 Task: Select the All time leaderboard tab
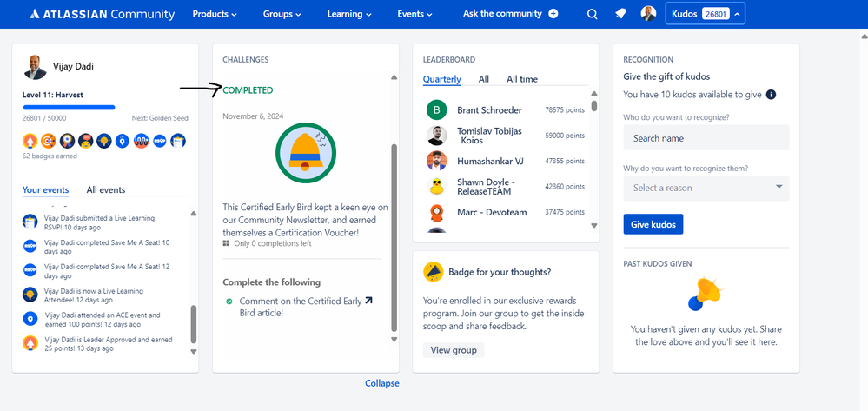click(522, 79)
